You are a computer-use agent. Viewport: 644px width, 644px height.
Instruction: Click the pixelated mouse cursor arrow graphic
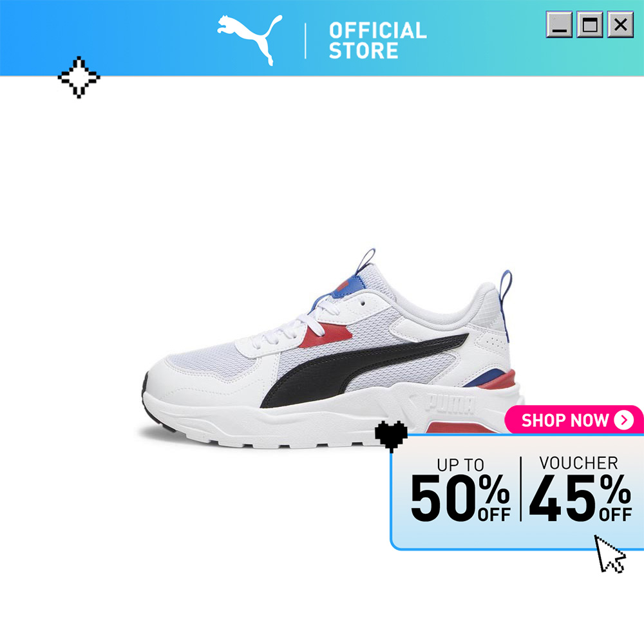[x=611, y=554]
